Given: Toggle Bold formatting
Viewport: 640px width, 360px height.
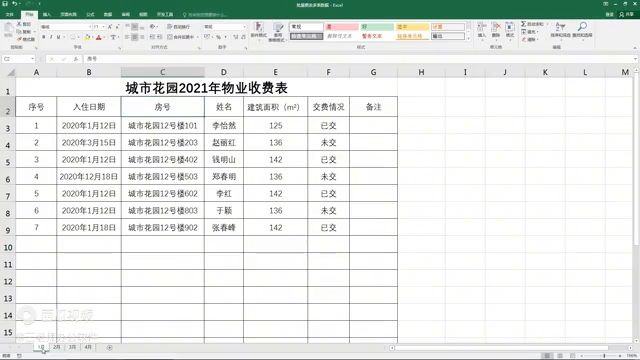Looking at the screenshot, I should 44,37.
